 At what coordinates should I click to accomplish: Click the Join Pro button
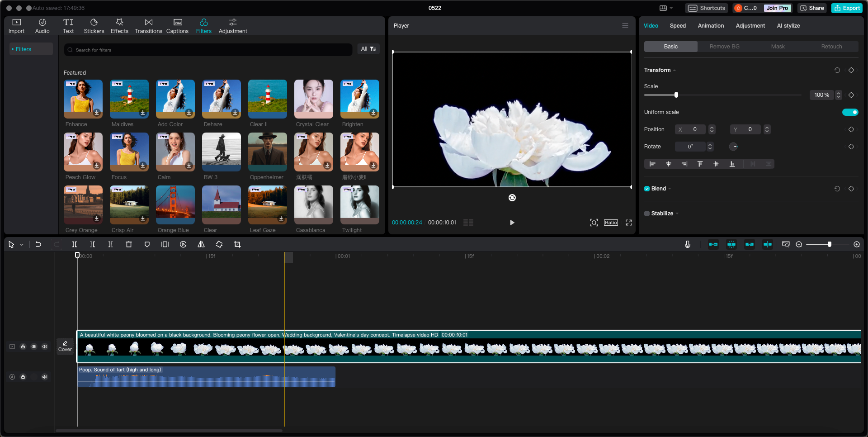(x=777, y=8)
